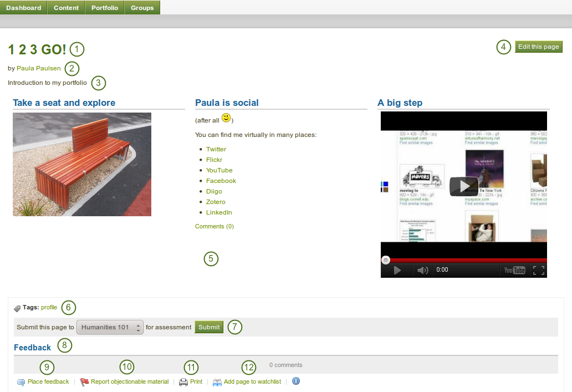Image resolution: width=572 pixels, height=392 pixels.
Task: Open Paula Paulsen's profile link
Action: 39,68
